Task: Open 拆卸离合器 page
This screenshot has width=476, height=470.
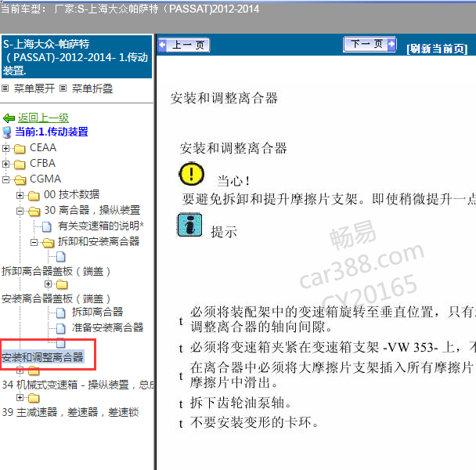Action: point(97,312)
